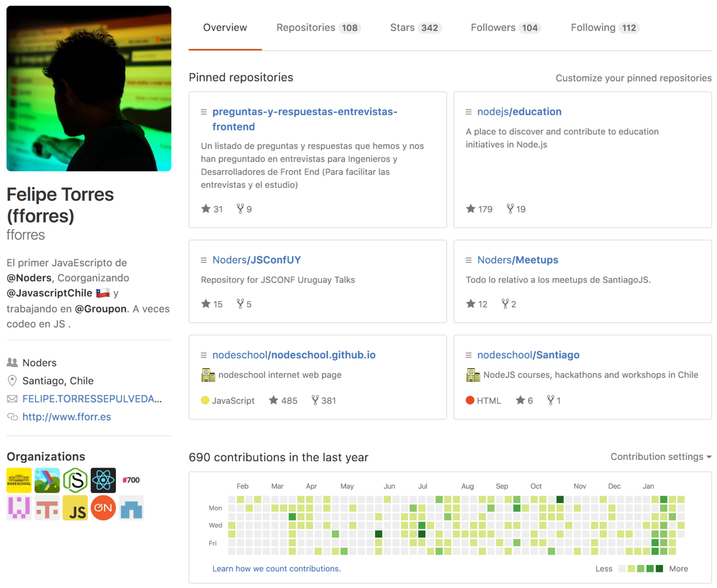The width and height of the screenshot is (717, 588).
Task: Open the Contribution settings dropdown
Action: point(661,456)
